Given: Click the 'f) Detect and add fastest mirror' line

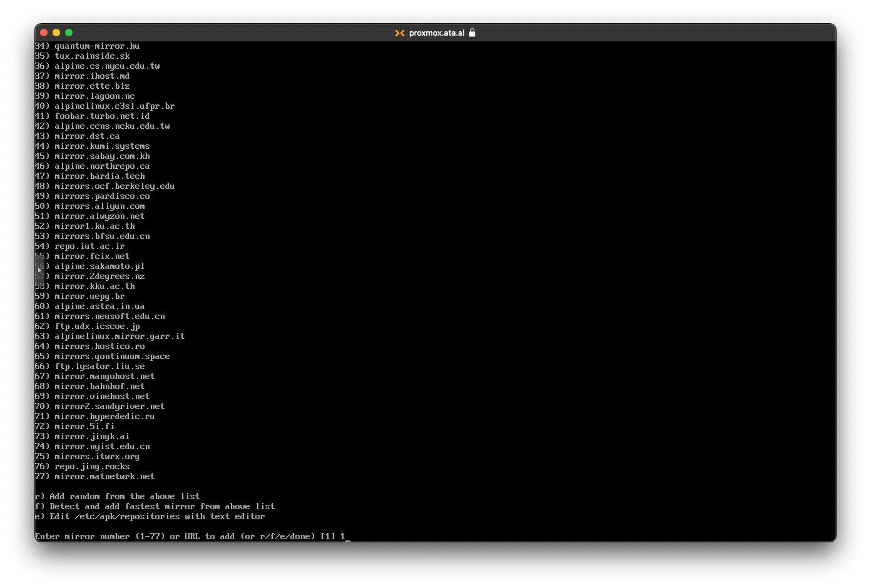Looking at the screenshot, I should tap(155, 507).
